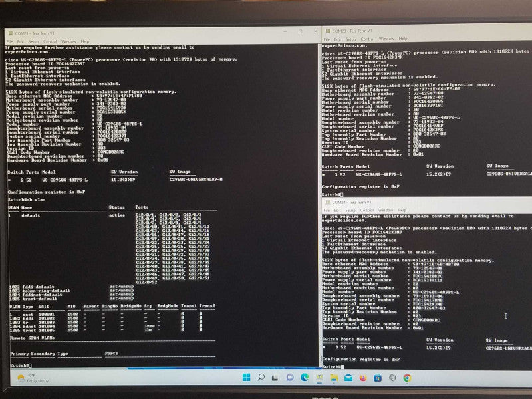The width and height of the screenshot is (532, 399).
Task: Click 'C2960S-UNIVERSALK9-M' SW Image in COM21
Action: click(196, 179)
